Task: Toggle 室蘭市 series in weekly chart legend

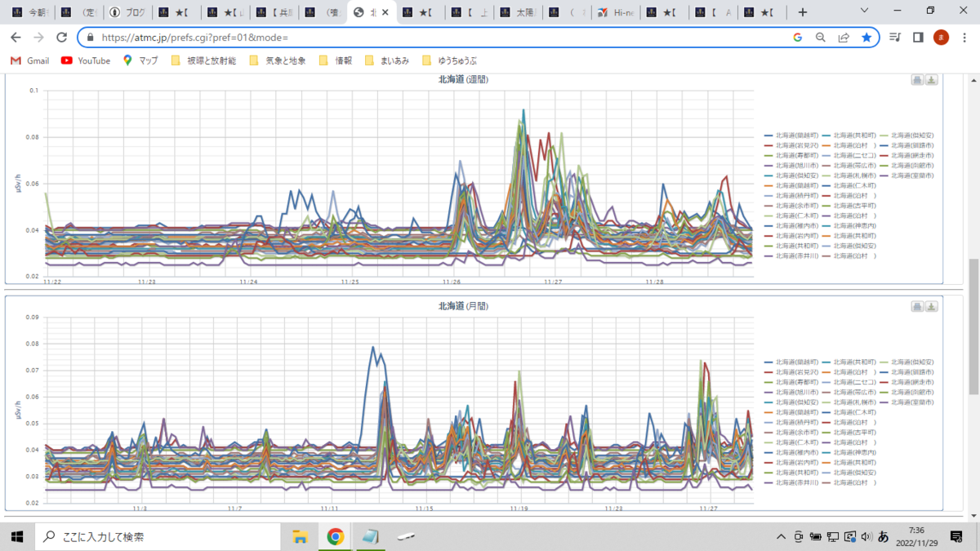Action: click(x=912, y=175)
